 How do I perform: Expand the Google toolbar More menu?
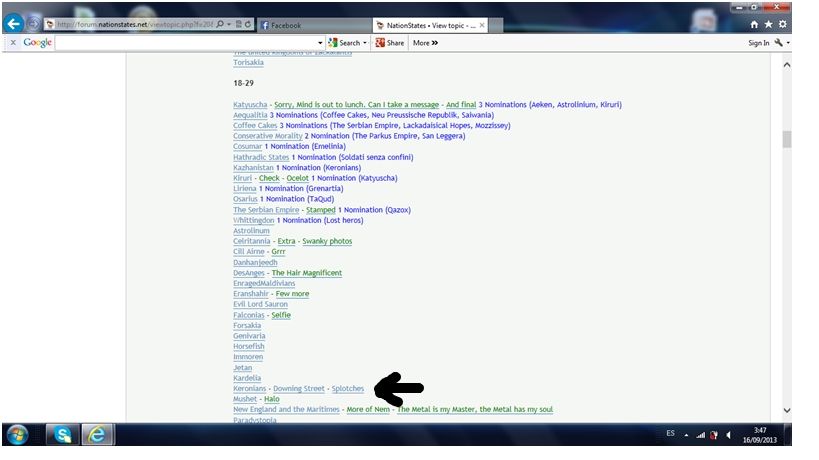point(425,43)
